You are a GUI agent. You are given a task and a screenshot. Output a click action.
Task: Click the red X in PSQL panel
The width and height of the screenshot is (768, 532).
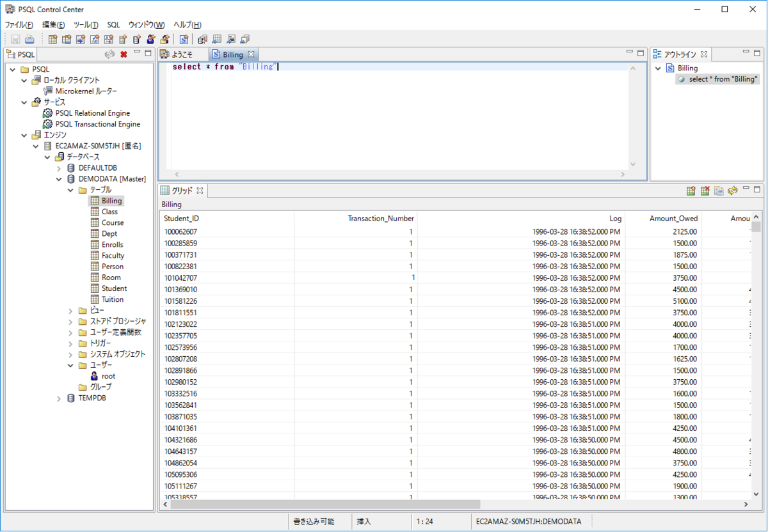tap(124, 54)
